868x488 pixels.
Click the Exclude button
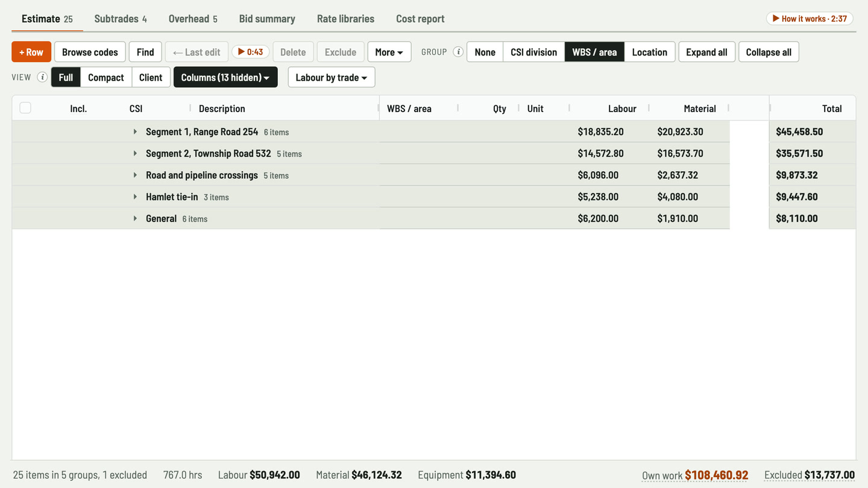point(341,52)
